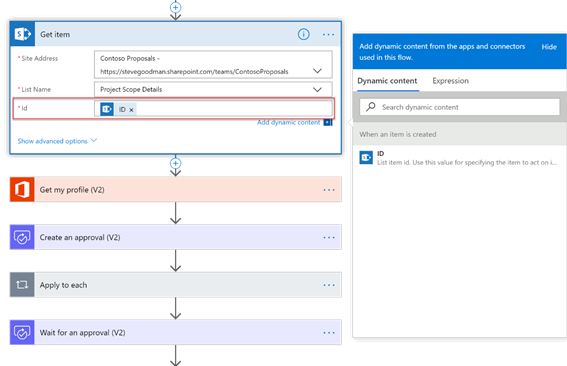Click the ID token label in the Id field
This screenshot has width=567, height=366.
122,110
